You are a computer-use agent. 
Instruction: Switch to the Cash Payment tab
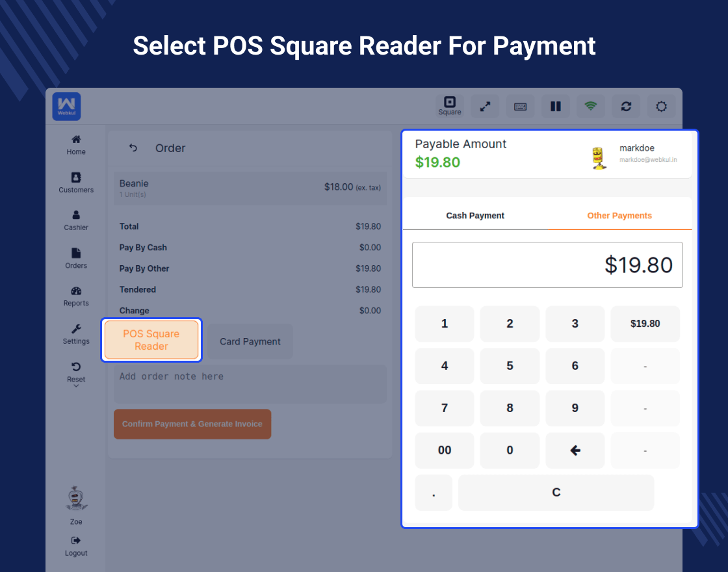click(x=475, y=215)
